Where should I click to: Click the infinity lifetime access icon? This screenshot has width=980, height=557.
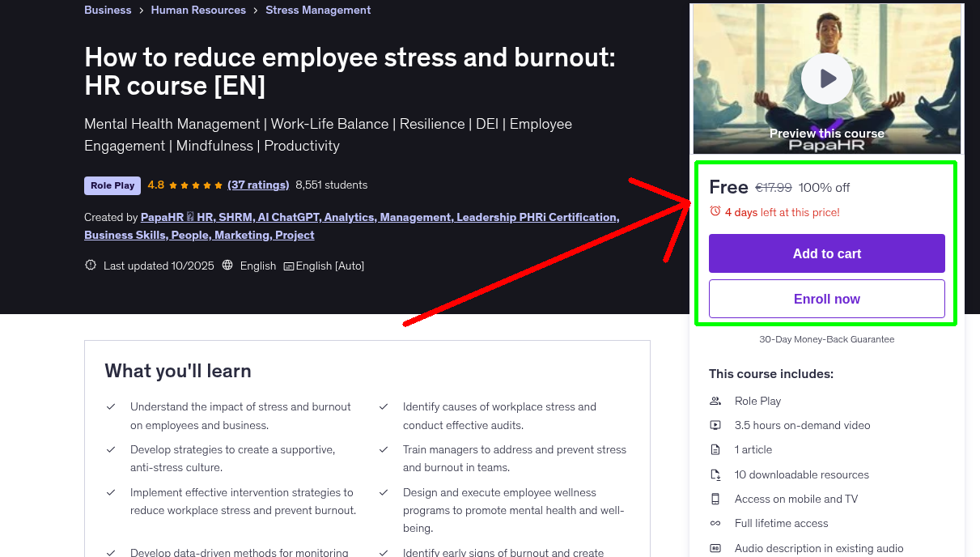point(715,523)
